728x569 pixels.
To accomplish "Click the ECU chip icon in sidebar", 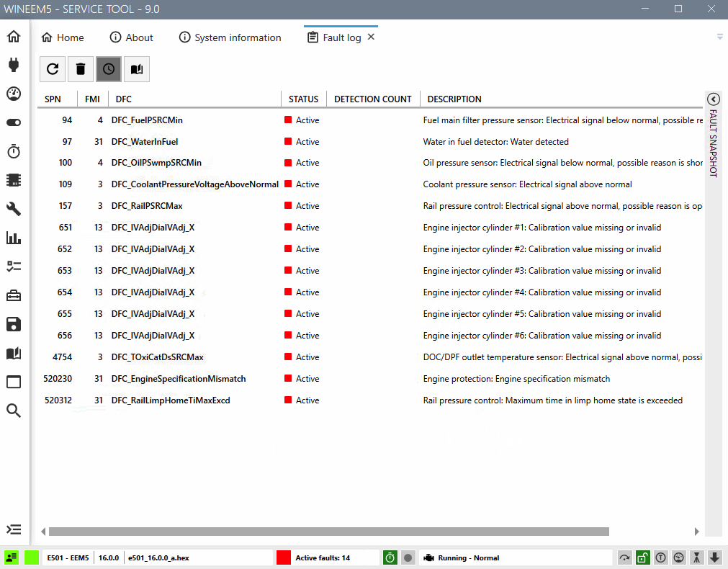I will pyautogui.click(x=14, y=180).
